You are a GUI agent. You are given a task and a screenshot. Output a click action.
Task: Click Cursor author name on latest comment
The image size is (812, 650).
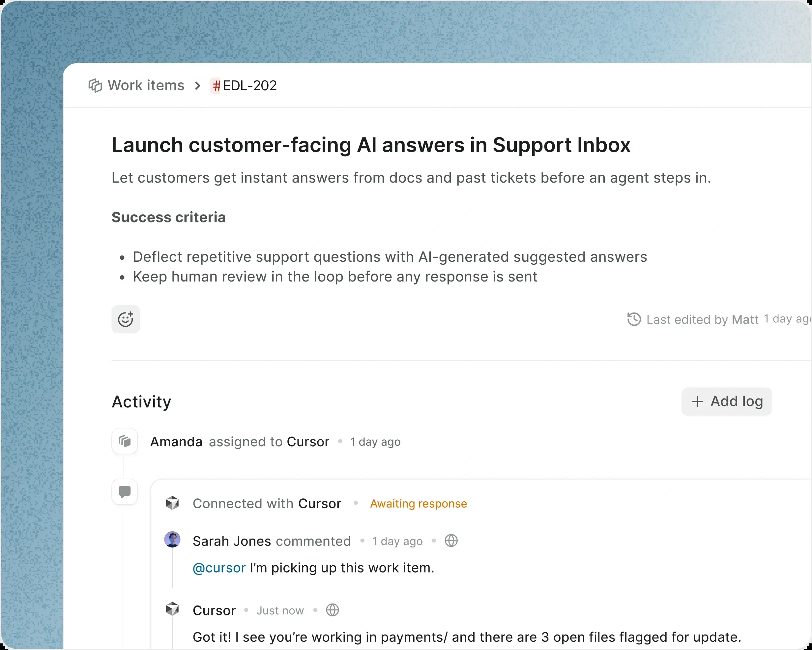click(214, 610)
